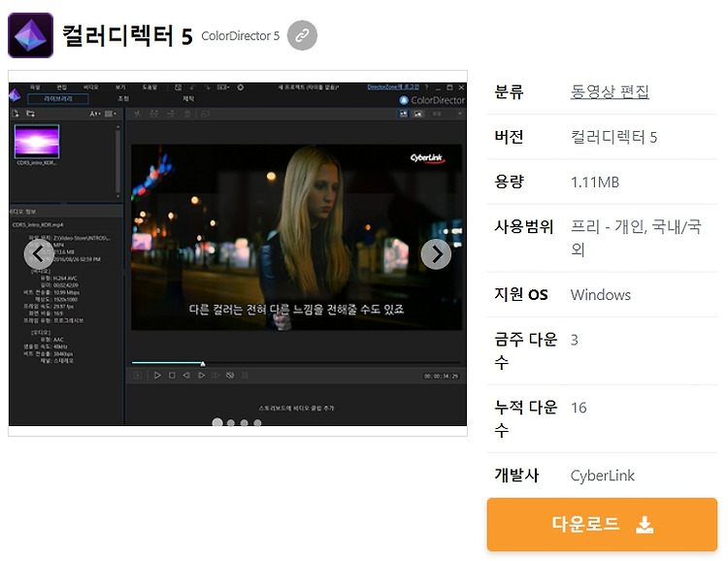728x561 pixels.
Task: Open the 조정 tab in the ColorDirector screenshot
Action: point(123,99)
